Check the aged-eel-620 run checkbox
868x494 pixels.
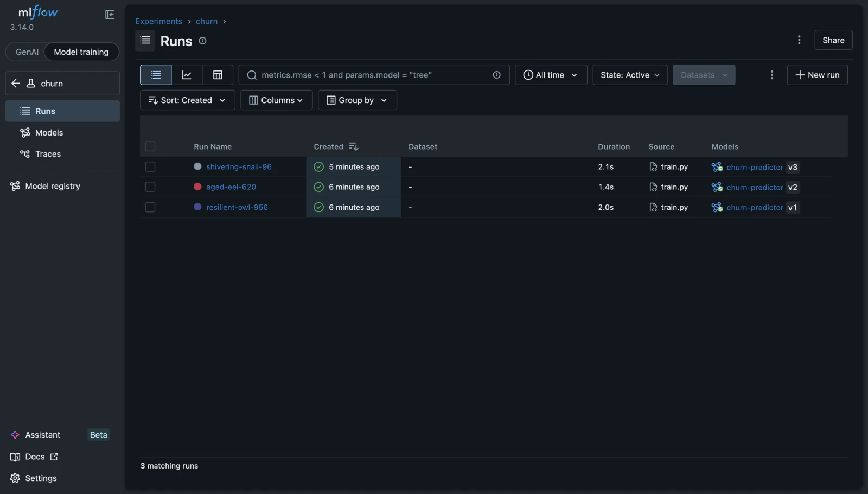click(150, 187)
